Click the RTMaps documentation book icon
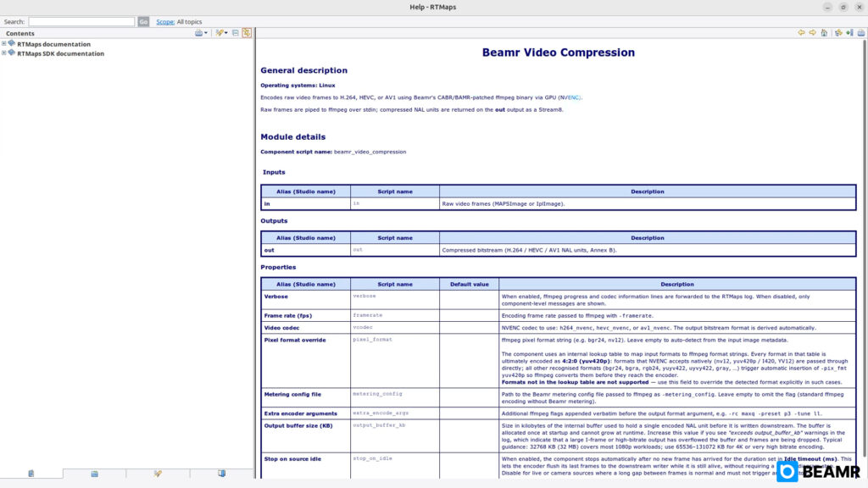The height and width of the screenshot is (488, 868). tap(12, 44)
